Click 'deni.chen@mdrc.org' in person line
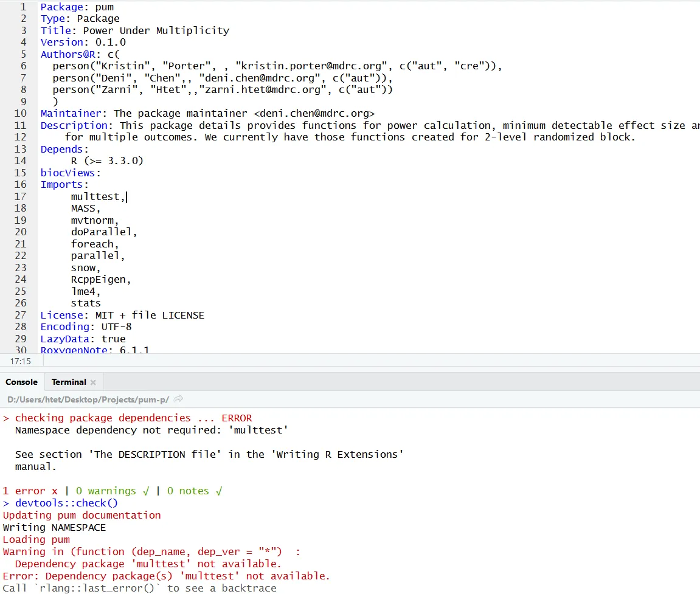 (260, 78)
